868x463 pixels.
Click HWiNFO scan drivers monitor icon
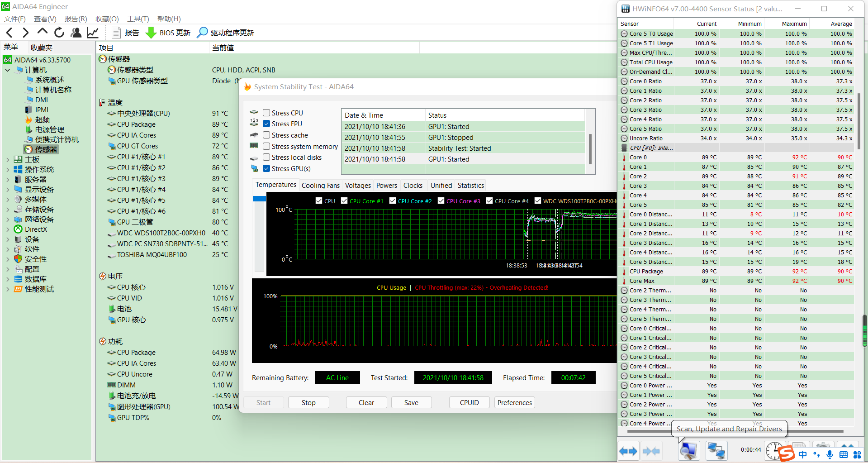[688, 451]
